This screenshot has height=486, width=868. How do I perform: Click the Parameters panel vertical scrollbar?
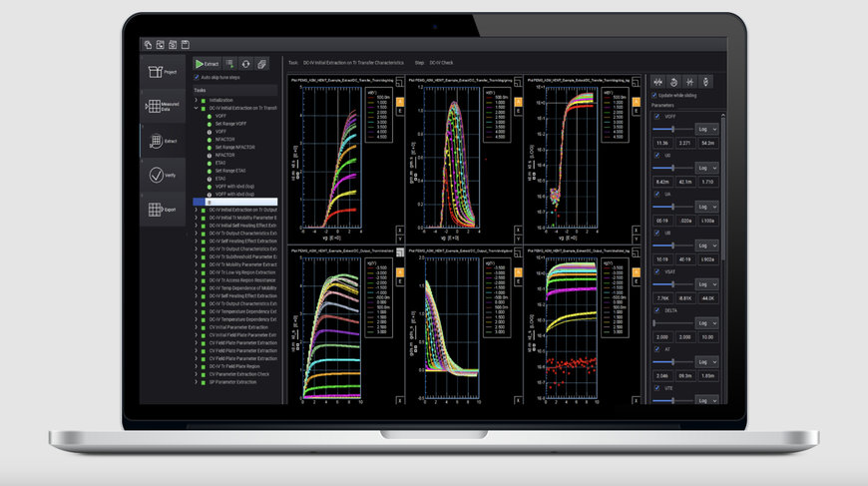point(723,189)
